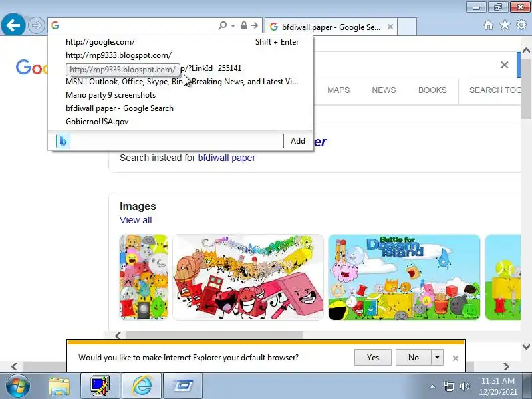Select http://mp9333.blogspot.com/ suggestion

[180, 55]
